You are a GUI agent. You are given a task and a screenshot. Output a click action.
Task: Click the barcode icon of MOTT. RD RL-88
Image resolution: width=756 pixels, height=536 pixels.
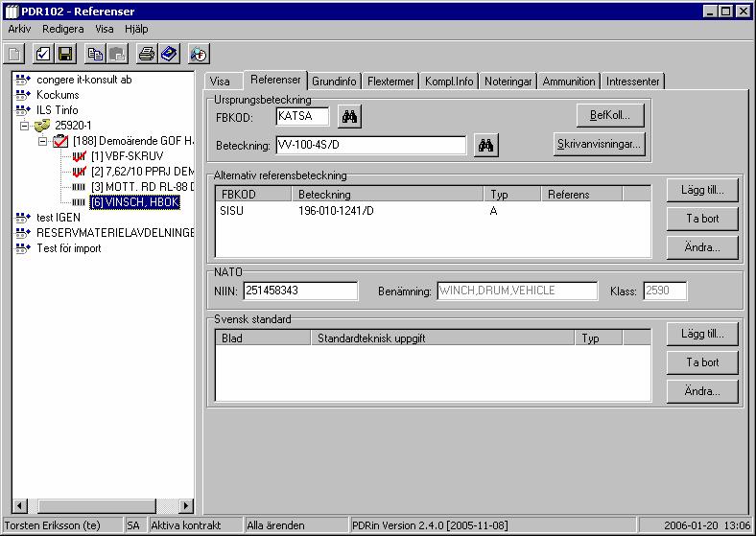click(x=79, y=187)
